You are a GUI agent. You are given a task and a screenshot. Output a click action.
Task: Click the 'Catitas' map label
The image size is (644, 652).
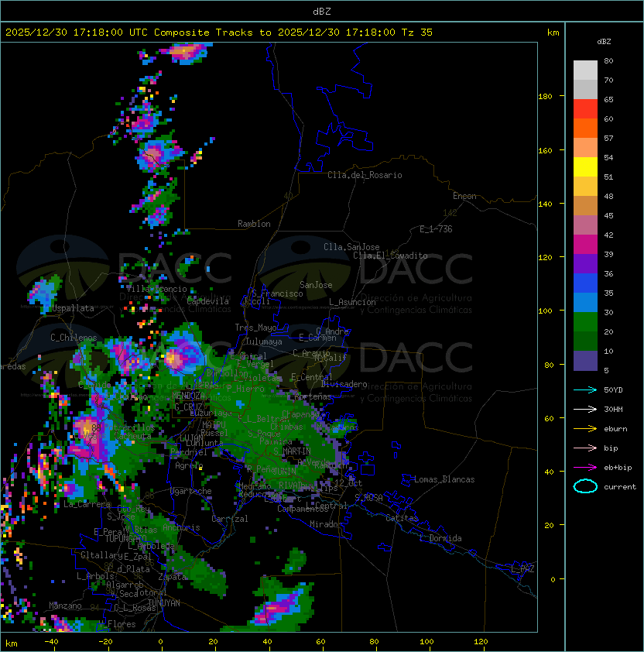tap(402, 518)
